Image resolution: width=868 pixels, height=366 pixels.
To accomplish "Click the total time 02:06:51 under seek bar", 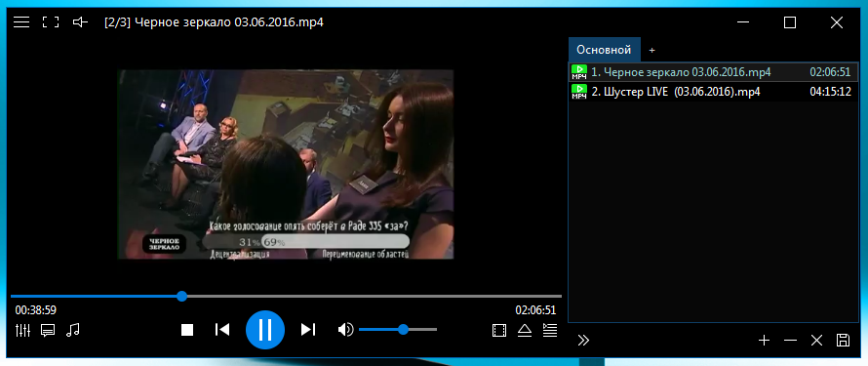I will pos(535,310).
